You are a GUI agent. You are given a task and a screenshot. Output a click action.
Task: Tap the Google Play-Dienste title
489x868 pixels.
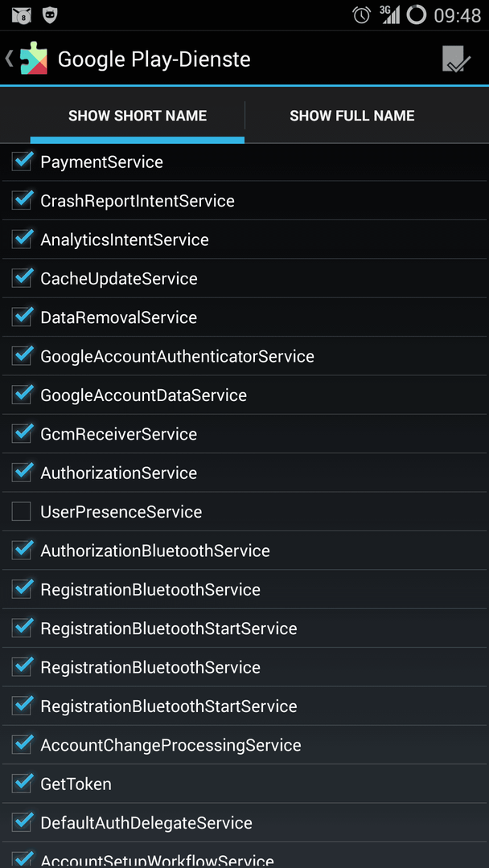[154, 59]
